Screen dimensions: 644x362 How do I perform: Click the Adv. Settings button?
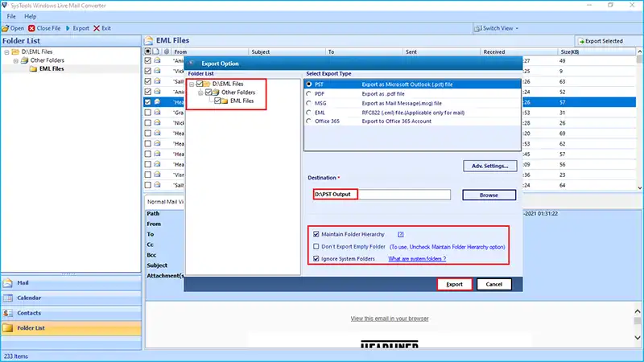coord(489,166)
